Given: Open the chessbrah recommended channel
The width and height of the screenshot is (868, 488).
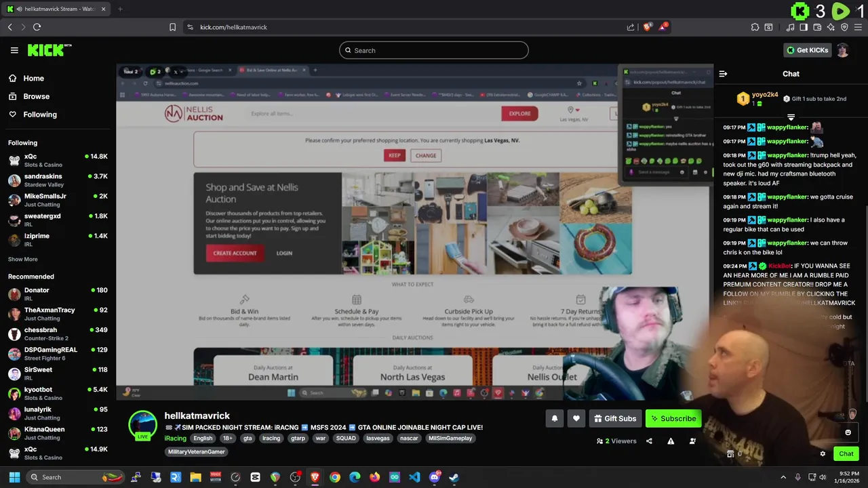Looking at the screenshot, I should (x=58, y=333).
